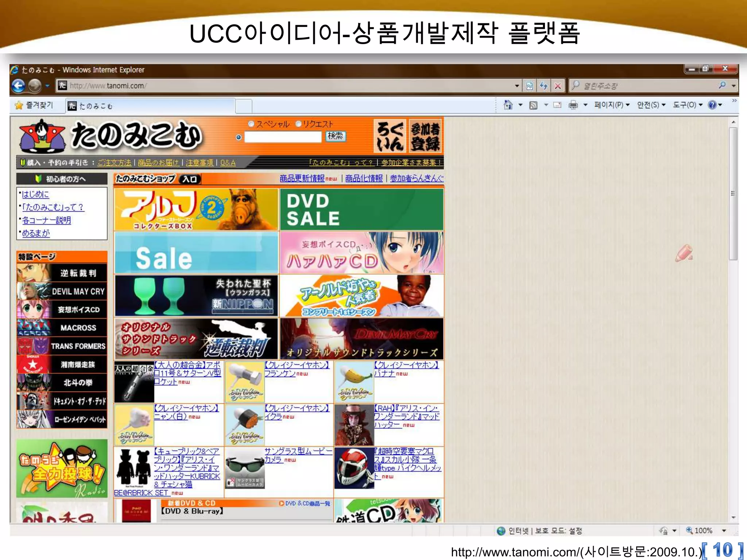Open Favorites star button 즐겨찾기
Screen dimensions: 747x560
coord(34,105)
